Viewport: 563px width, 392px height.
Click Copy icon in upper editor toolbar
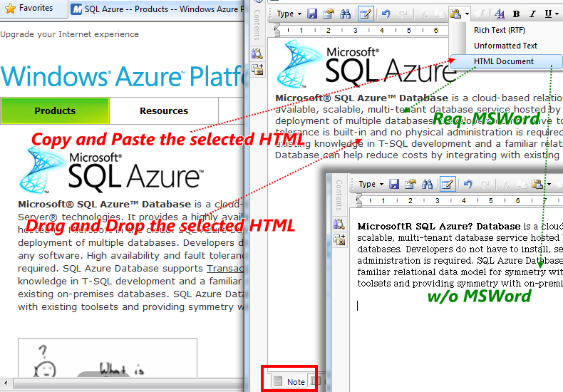click(440, 14)
